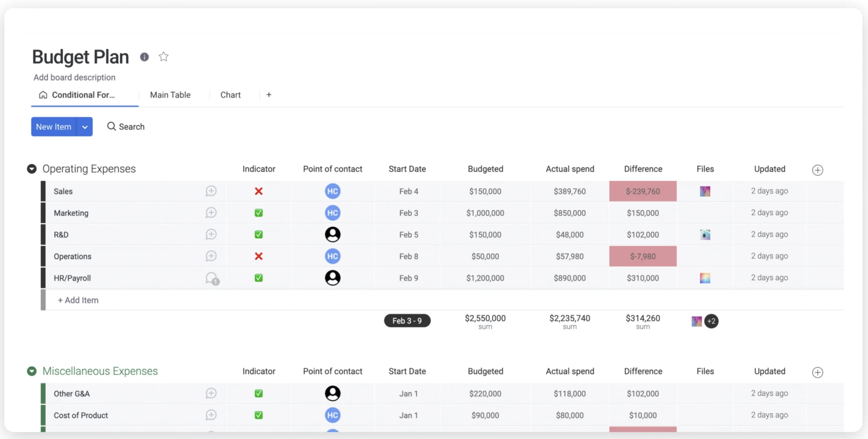Viewport: 868px width, 439px height.
Task: Toggle collapse Miscellaneous Expenses group
Action: pos(32,371)
